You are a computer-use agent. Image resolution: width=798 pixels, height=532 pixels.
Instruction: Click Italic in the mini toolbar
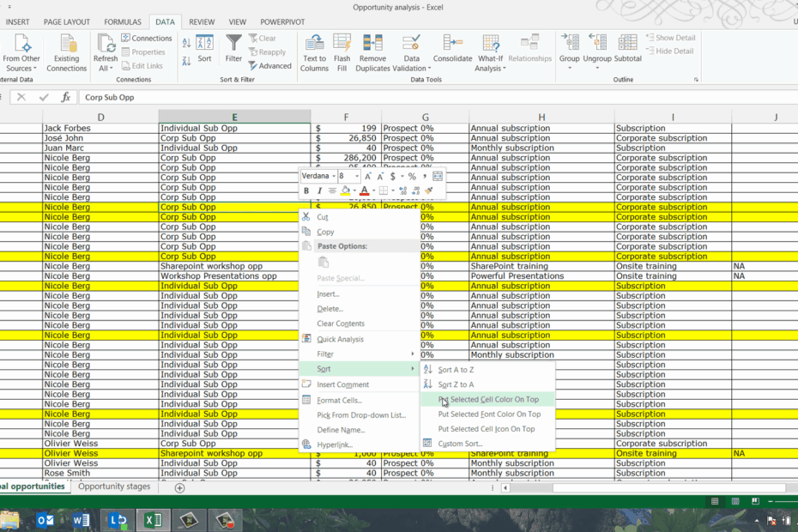pyautogui.click(x=319, y=190)
